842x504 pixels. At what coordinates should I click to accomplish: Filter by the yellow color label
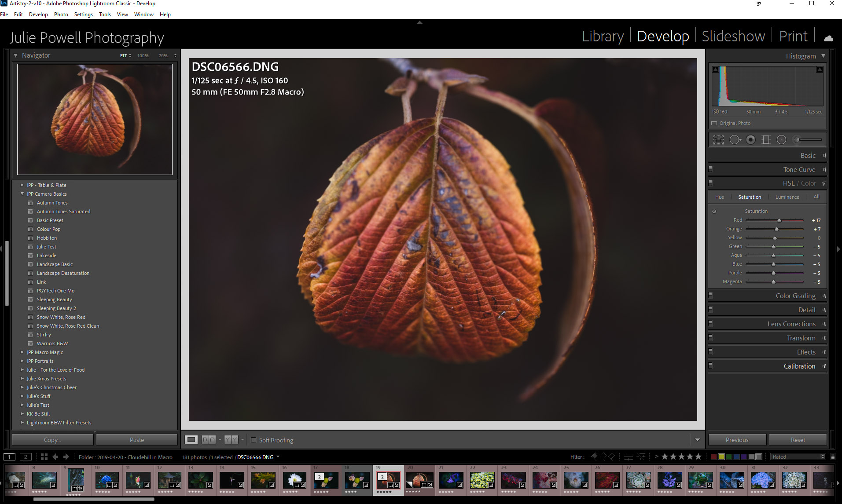(721, 457)
